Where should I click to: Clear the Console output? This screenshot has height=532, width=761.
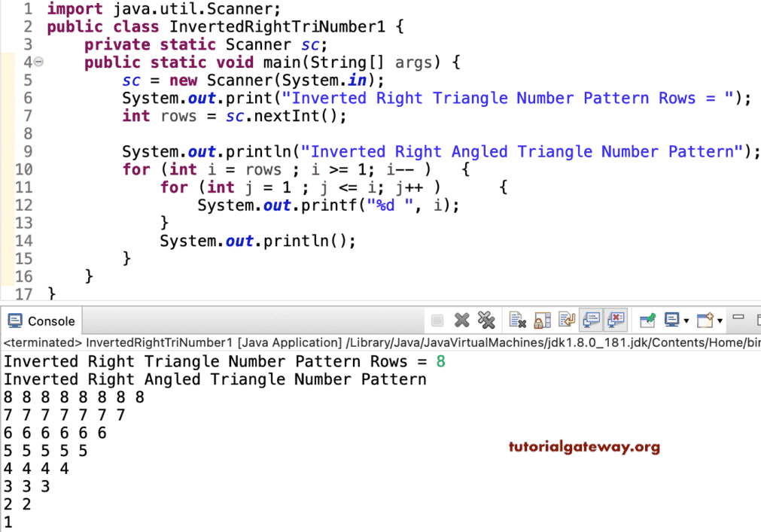coord(517,320)
